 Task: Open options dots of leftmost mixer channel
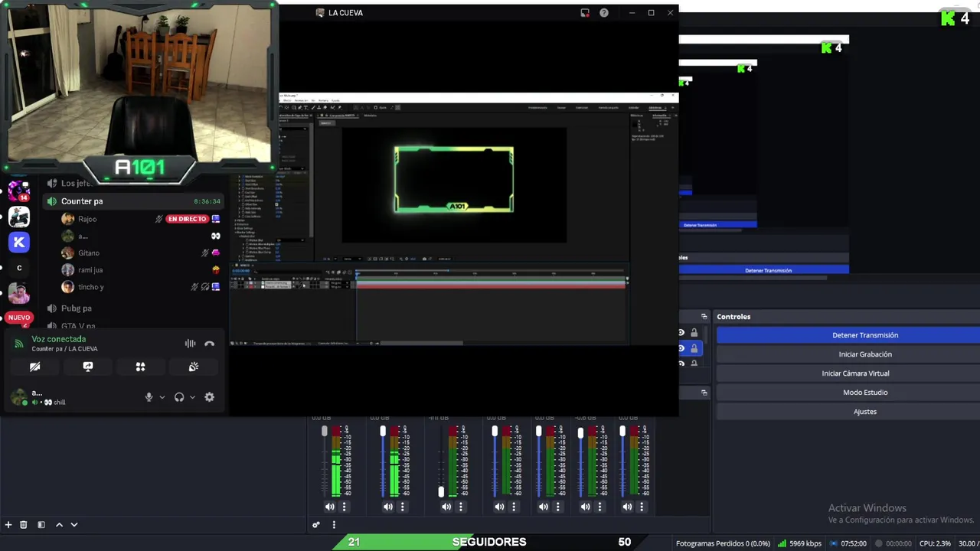click(x=344, y=507)
